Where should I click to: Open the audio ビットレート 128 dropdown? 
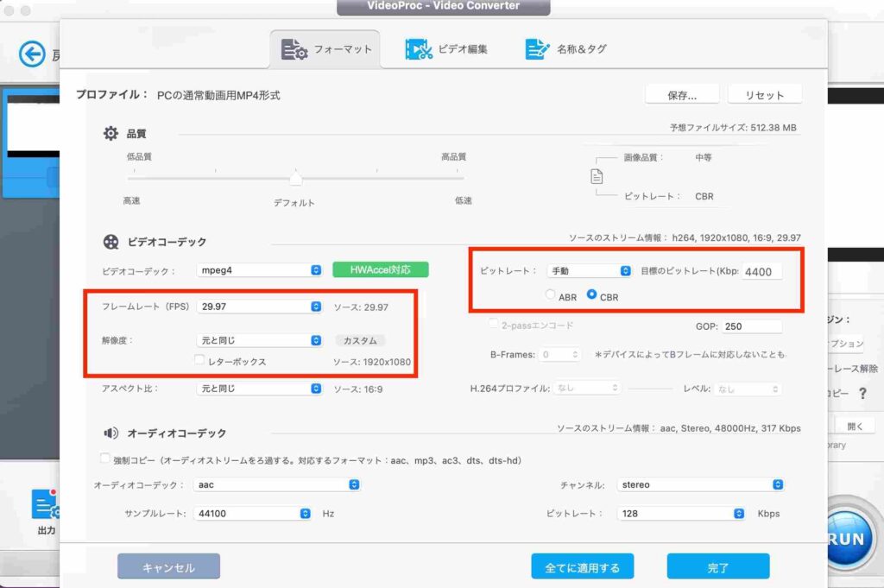(681, 514)
